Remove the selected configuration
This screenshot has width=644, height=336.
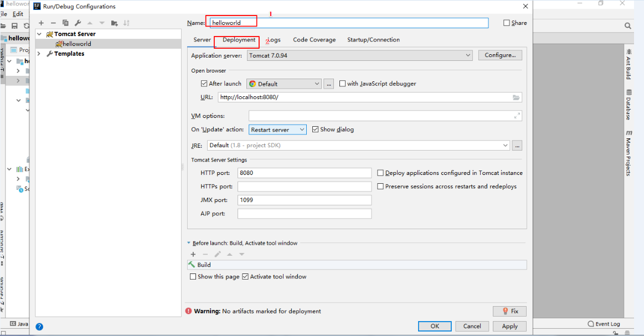click(53, 23)
